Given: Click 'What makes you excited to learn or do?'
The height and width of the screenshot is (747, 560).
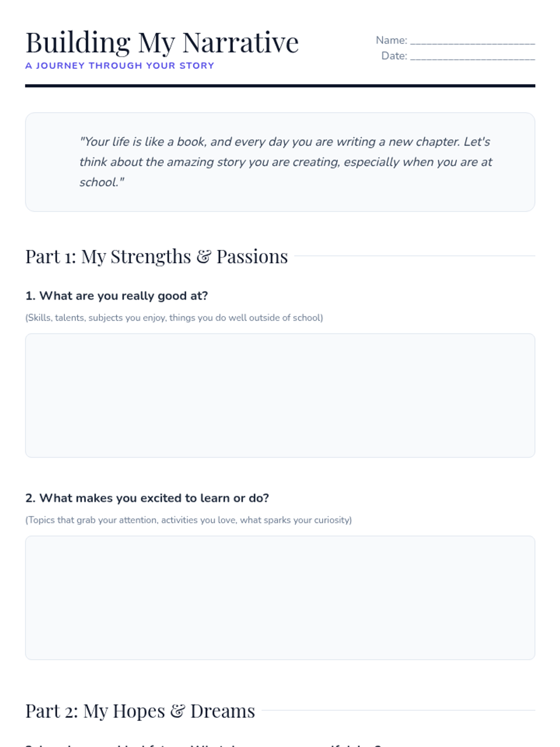Looking at the screenshot, I should (x=147, y=498).
